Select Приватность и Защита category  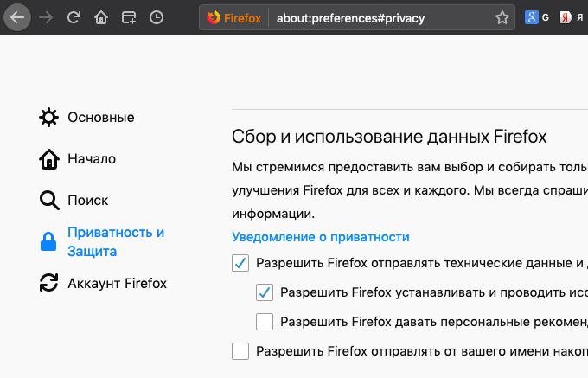pos(116,241)
